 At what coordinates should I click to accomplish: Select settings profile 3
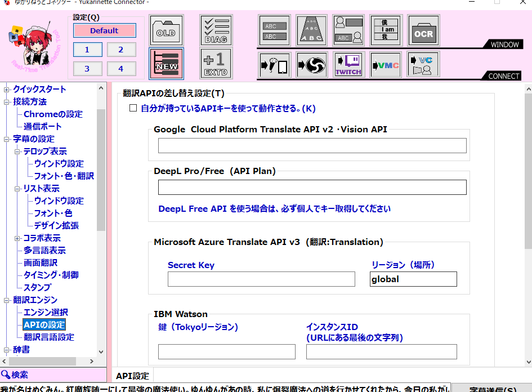pyautogui.click(x=87, y=69)
